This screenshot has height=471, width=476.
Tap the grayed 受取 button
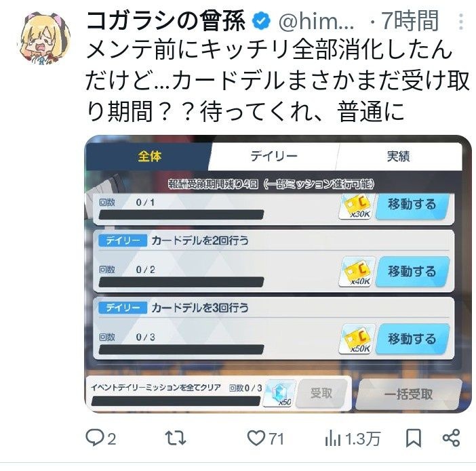click(321, 394)
